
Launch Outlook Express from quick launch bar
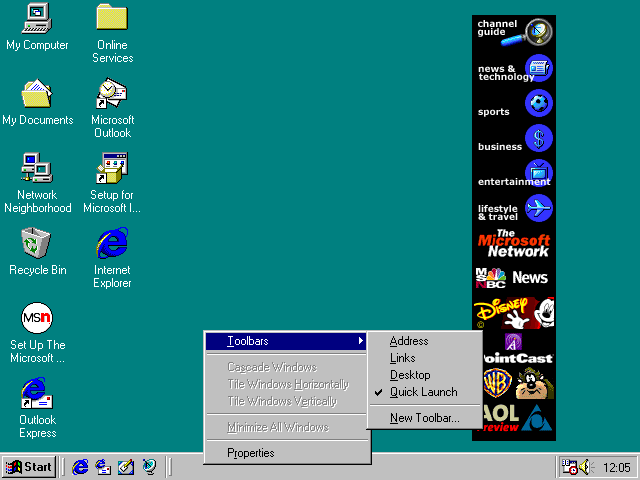tap(103, 466)
